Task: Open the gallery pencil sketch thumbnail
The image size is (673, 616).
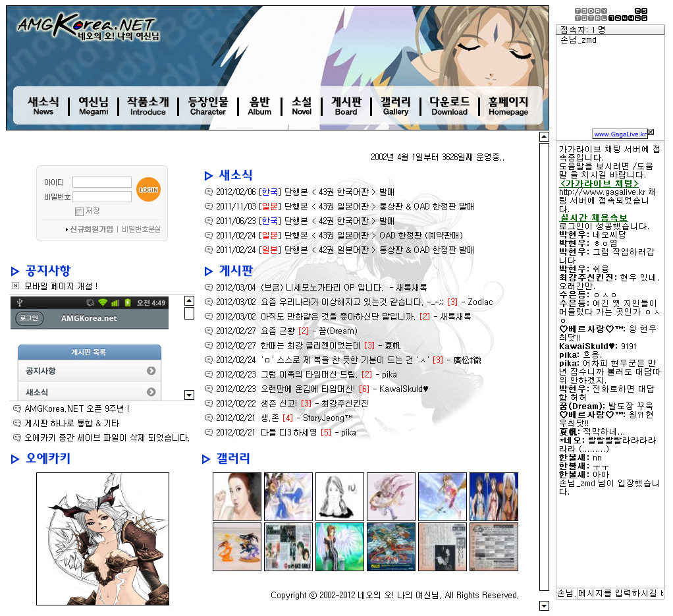Action: click(340, 497)
